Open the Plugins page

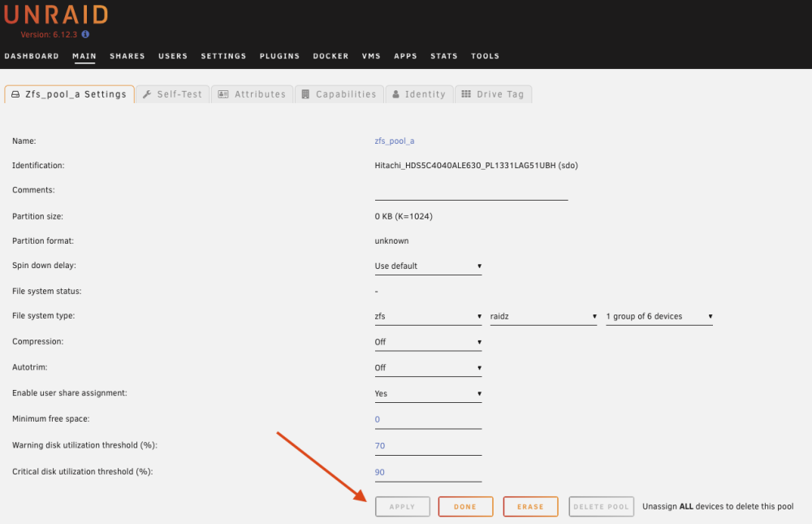pyautogui.click(x=279, y=56)
